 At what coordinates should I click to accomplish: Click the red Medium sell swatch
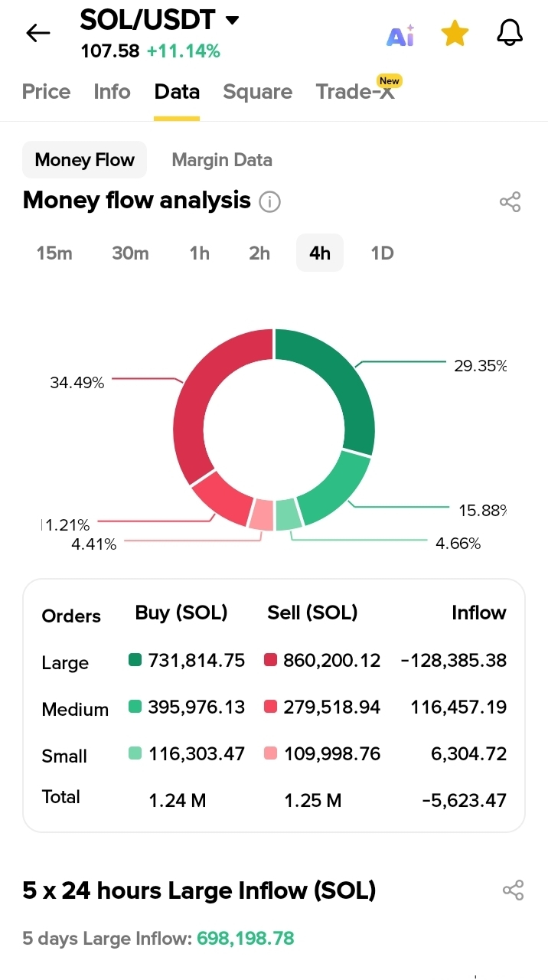pyautogui.click(x=270, y=707)
